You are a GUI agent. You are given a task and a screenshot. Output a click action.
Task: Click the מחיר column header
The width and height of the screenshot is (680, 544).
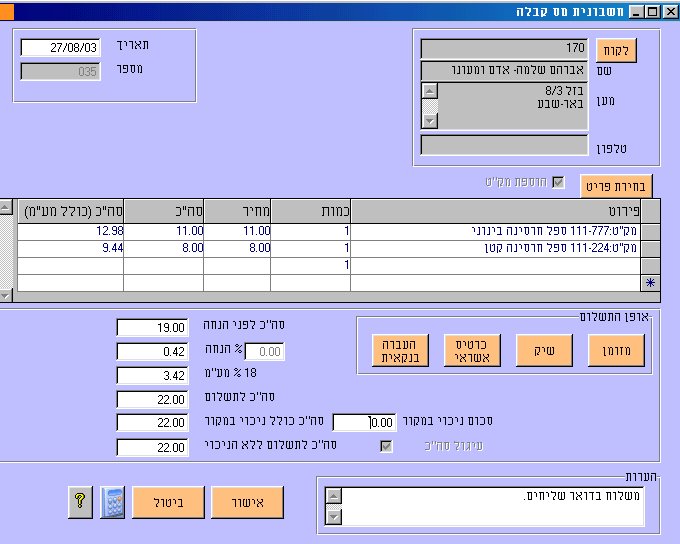237,211
